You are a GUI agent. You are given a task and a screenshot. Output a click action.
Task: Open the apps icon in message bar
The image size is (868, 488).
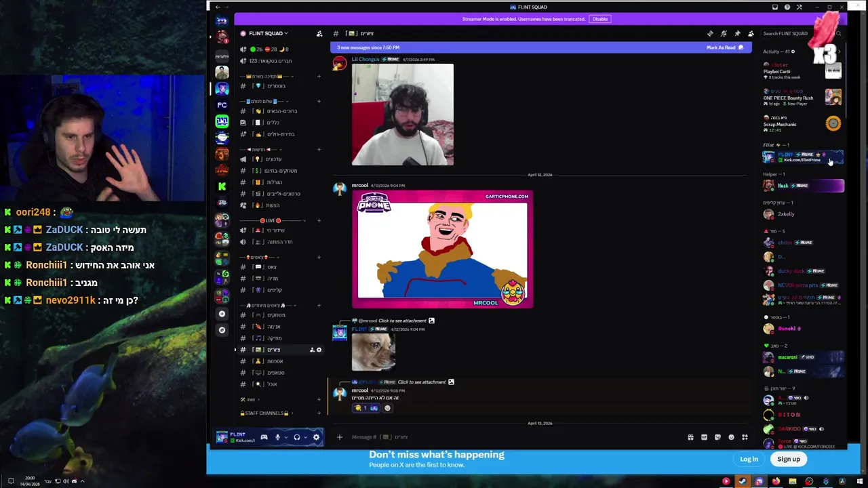[745, 437]
